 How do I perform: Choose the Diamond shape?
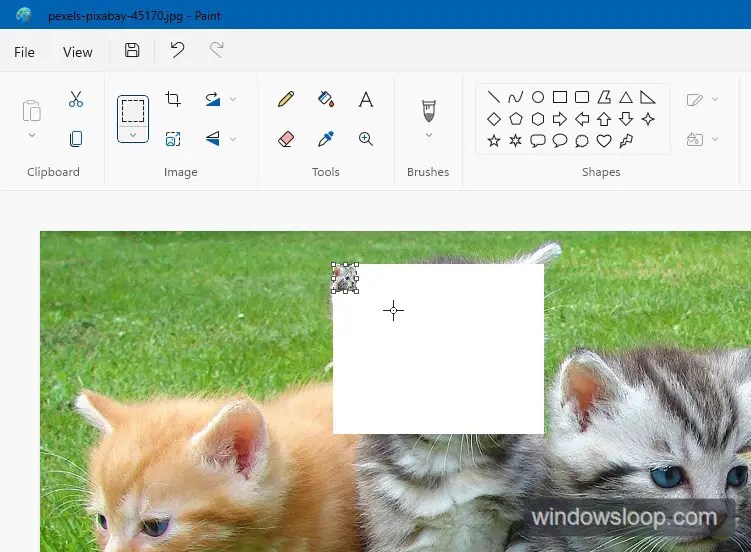pyautogui.click(x=493, y=119)
